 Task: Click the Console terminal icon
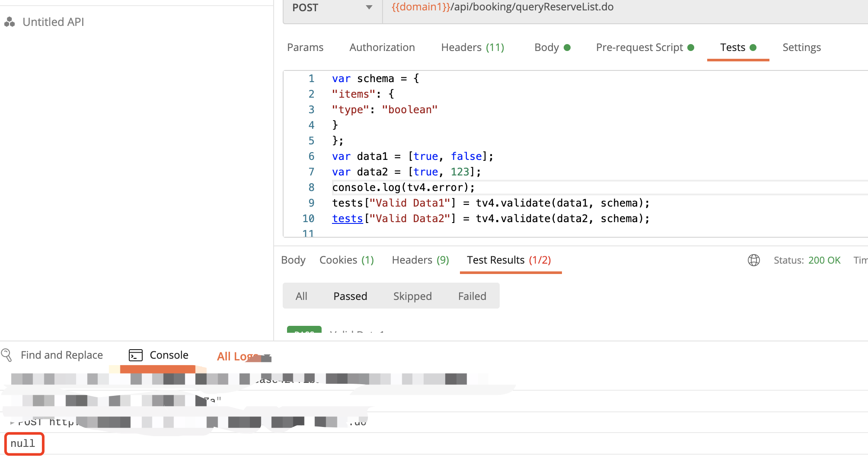(135, 355)
